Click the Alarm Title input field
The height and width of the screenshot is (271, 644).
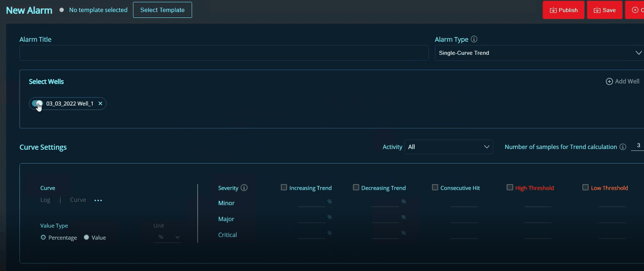pyautogui.click(x=224, y=53)
